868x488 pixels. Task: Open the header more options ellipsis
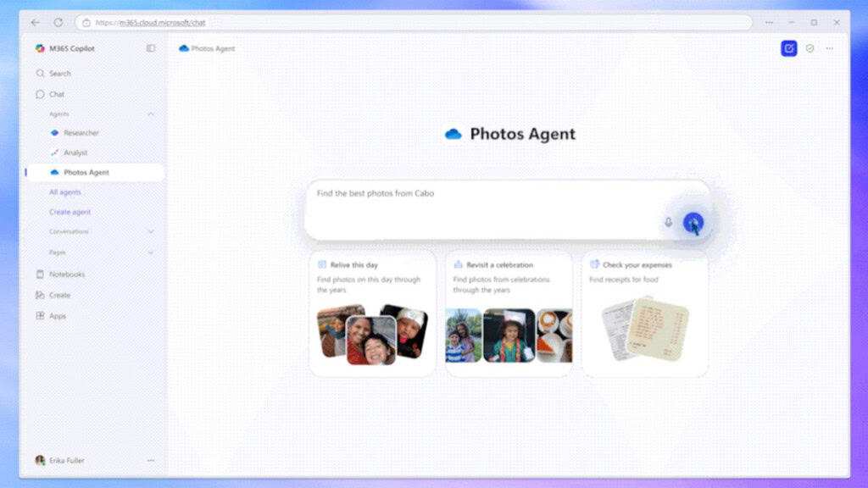829,48
